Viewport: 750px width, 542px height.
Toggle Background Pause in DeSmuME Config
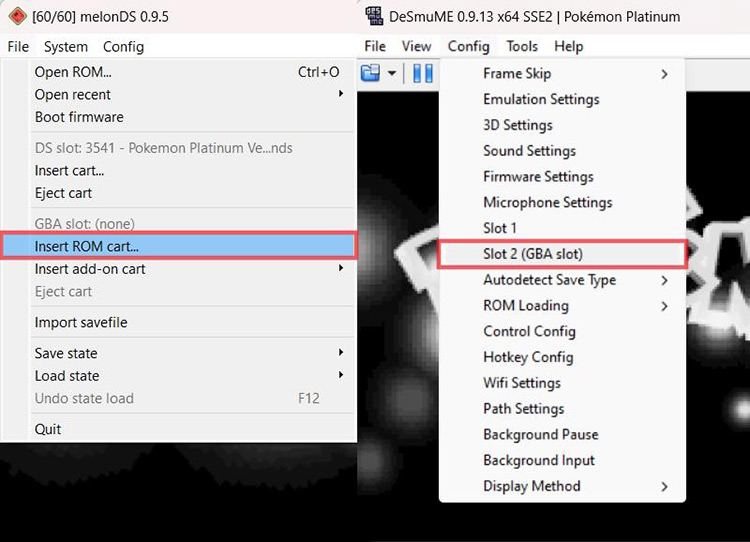(x=562, y=435)
